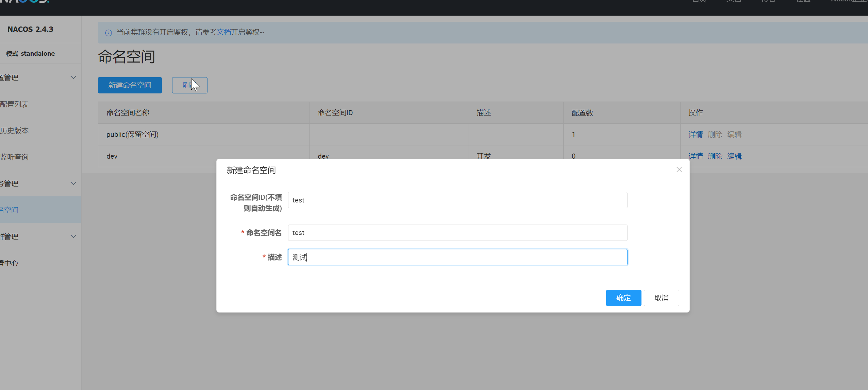This screenshot has height=390, width=868.
Task: Open 配置列表 in the sidebar
Action: click(x=15, y=104)
